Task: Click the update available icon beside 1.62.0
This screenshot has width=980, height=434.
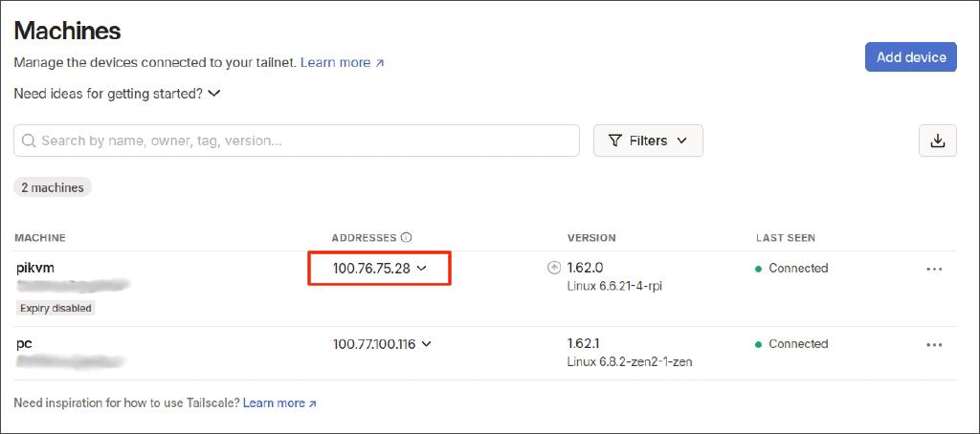Action: (x=553, y=269)
